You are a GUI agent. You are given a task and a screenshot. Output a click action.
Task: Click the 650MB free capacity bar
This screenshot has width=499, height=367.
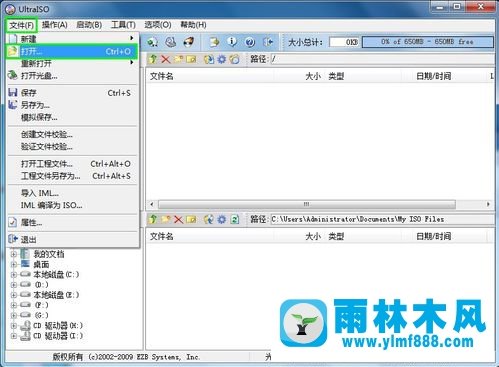(x=428, y=42)
